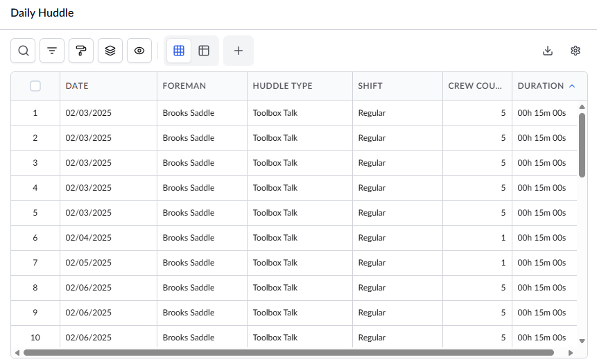This screenshot has height=364, width=597.
Task: Click the horizontal scrollbar left arrow
Action: click(17, 353)
